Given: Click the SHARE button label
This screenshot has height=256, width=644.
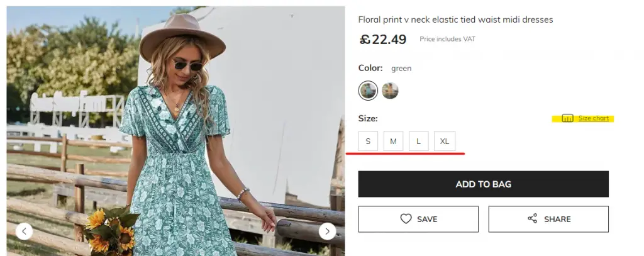Looking at the screenshot, I should (x=557, y=220).
